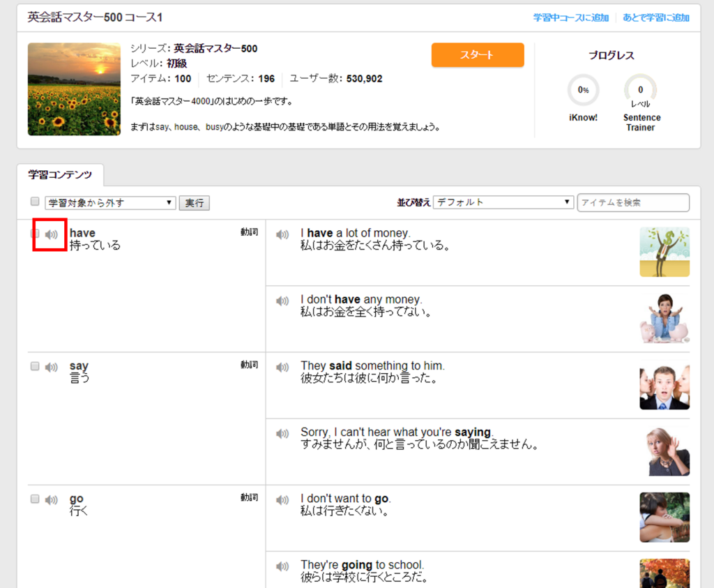Image resolution: width=714 pixels, height=588 pixels.
Task: Click the series name 英会話マスター500
Action: [x=215, y=48]
